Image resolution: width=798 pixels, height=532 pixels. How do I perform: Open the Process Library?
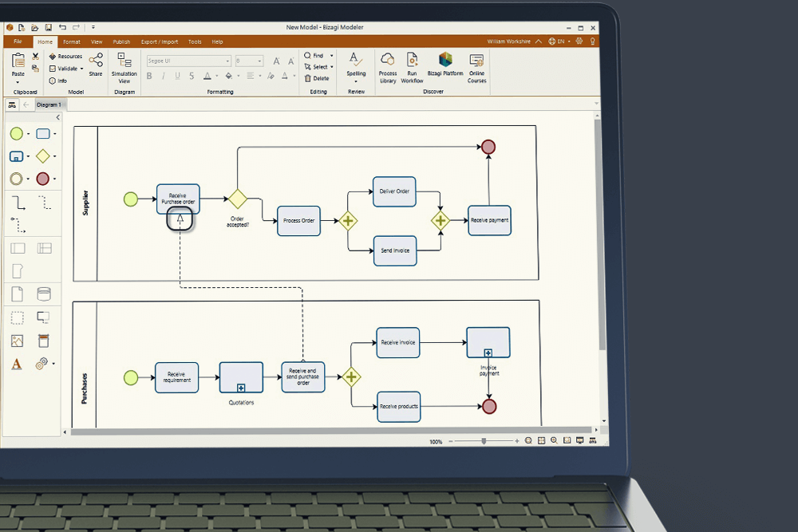pyautogui.click(x=388, y=68)
